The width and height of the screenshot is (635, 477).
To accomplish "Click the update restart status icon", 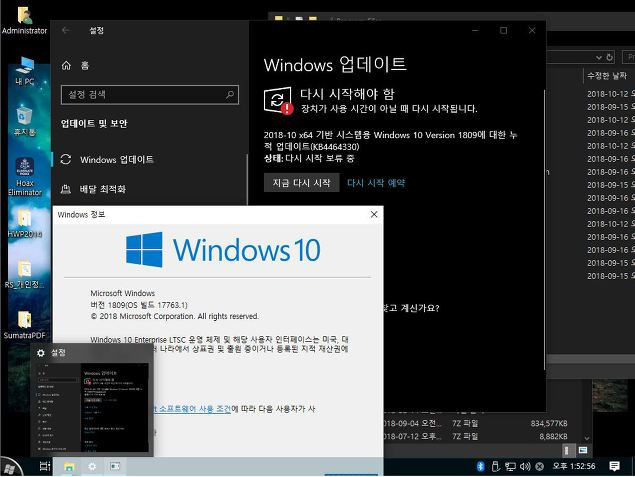I will (x=278, y=100).
